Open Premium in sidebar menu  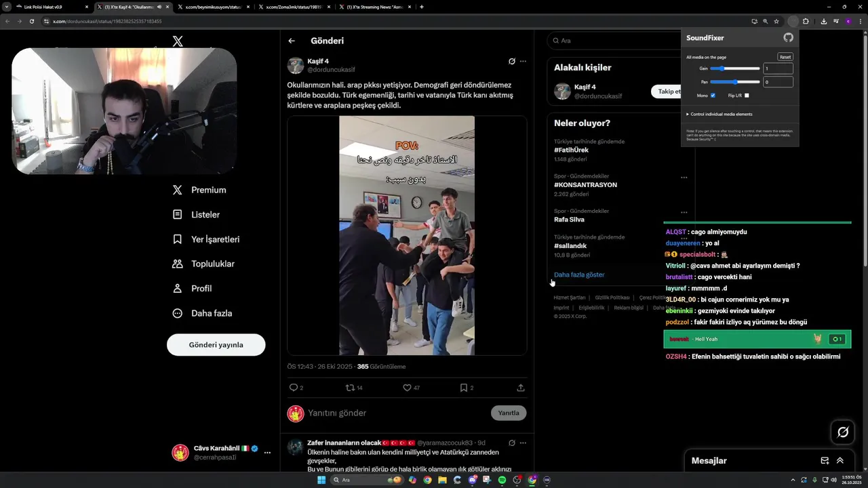click(199, 190)
